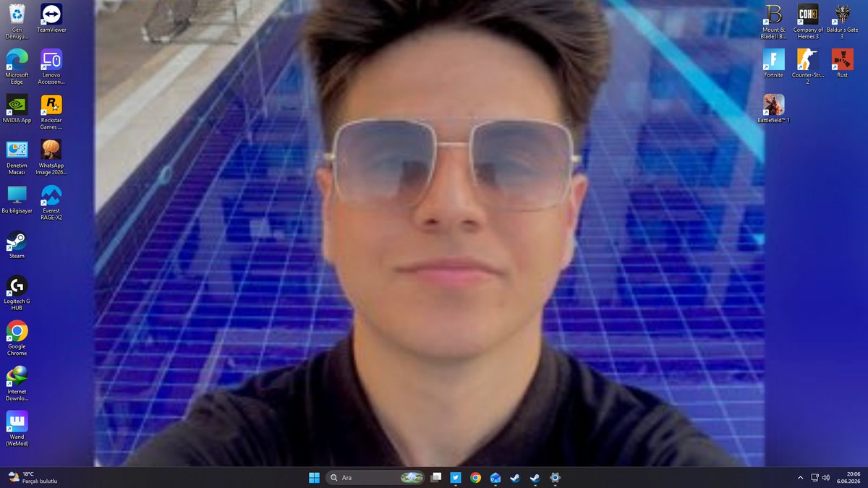Viewport: 868px width, 488px height.
Task: Open the second Steam taskbar icon
Action: point(535,477)
